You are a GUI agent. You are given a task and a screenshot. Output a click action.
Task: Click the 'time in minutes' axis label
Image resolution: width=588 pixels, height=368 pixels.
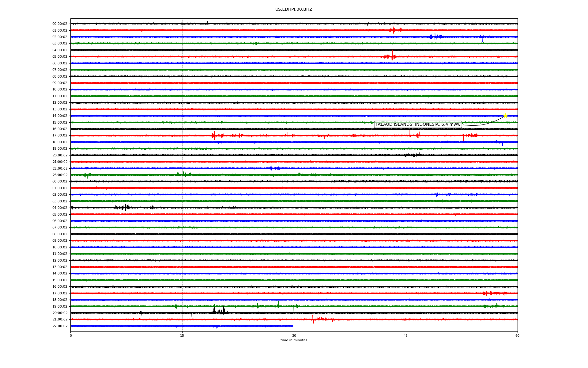(293, 340)
